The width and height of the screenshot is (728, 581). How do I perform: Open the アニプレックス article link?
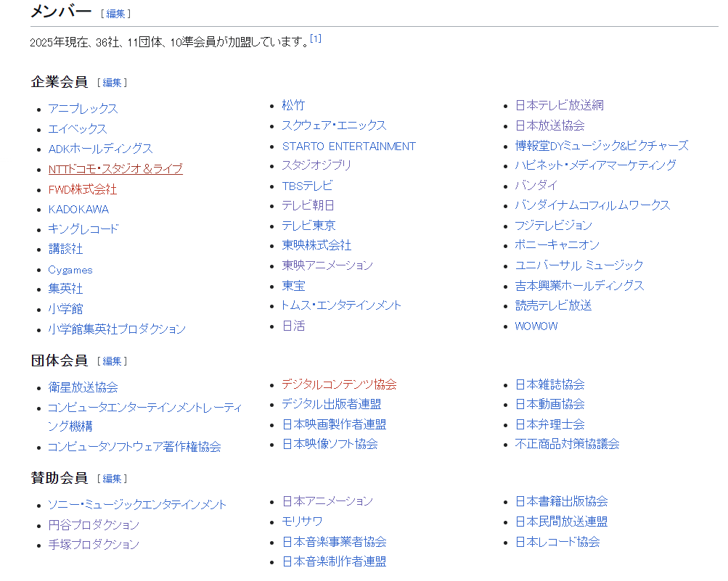(83, 109)
